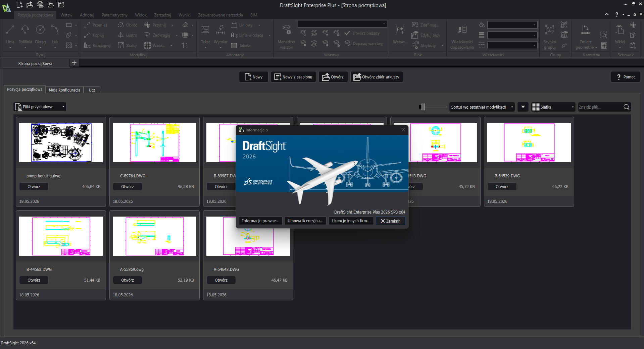Image resolution: width=644 pixels, height=349 pixels.
Task: Open the Menedżer warstw layer manager
Action: click(x=286, y=36)
